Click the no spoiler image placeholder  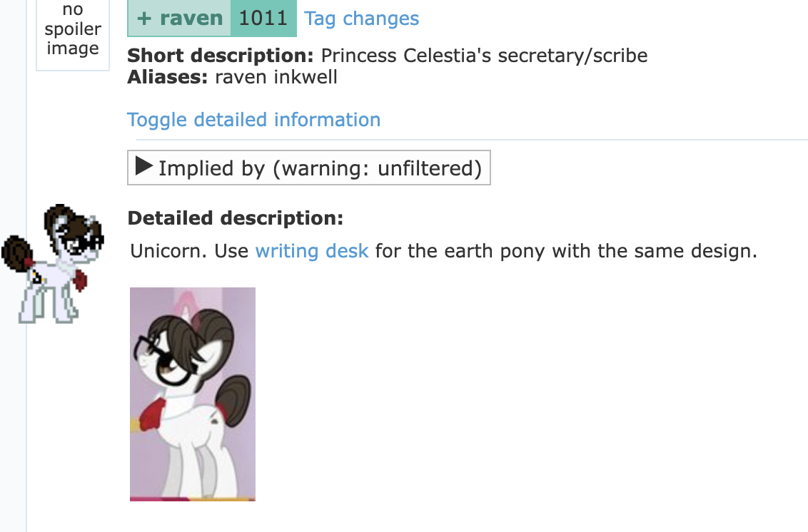tap(72, 30)
